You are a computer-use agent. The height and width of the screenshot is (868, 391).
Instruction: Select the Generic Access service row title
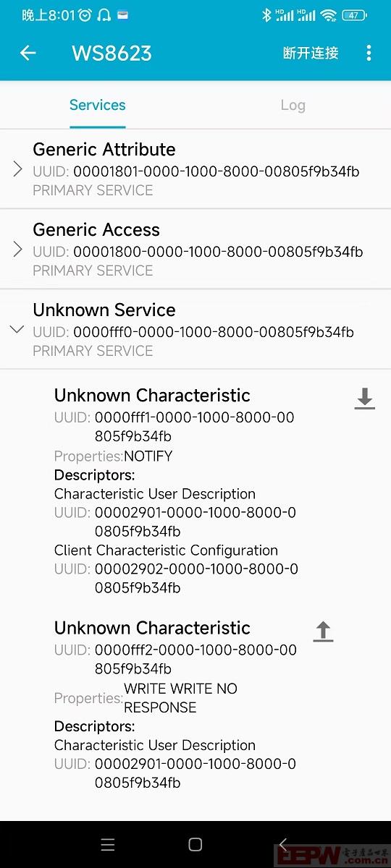click(x=96, y=230)
